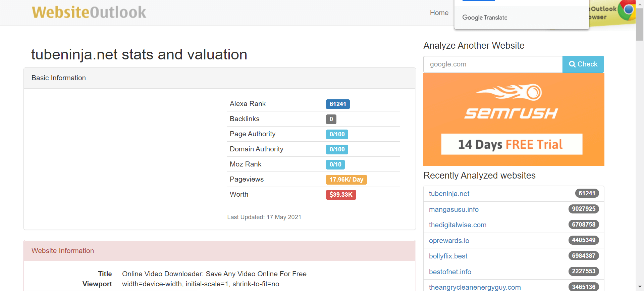Image resolution: width=644 pixels, height=291 pixels.
Task: Click the Page Authority 0/100 badge
Action: pyautogui.click(x=337, y=134)
